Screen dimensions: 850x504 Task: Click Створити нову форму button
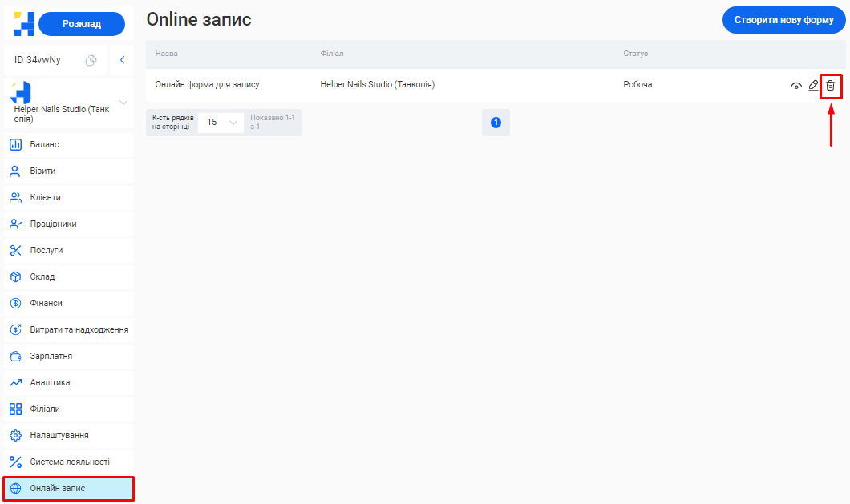pos(783,20)
